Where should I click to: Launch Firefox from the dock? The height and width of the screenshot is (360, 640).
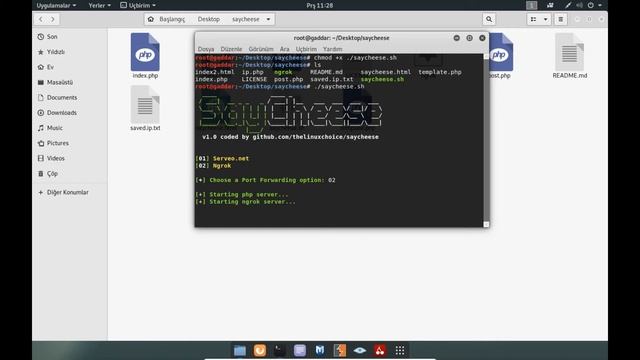coord(260,350)
